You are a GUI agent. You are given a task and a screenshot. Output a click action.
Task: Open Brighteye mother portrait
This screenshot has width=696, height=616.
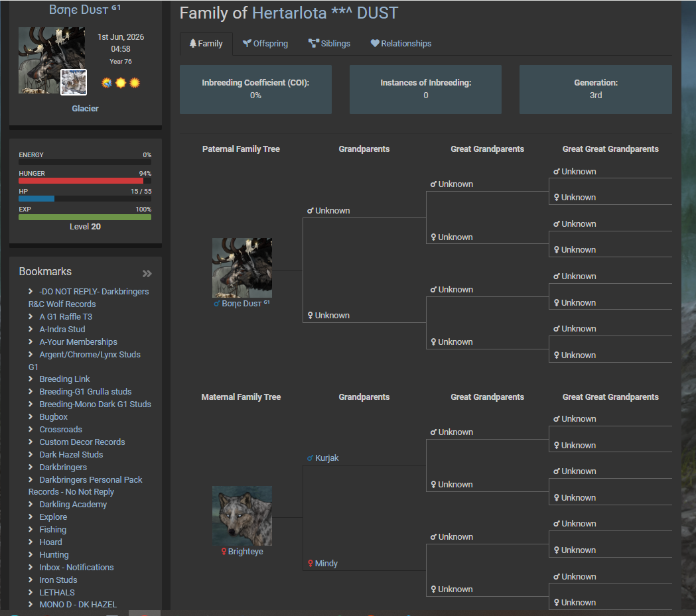pyautogui.click(x=242, y=515)
